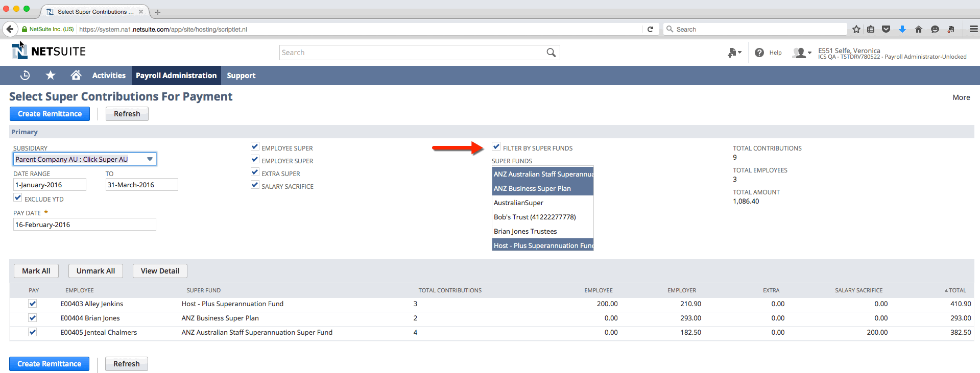Uncheck Pay box for Alley Jenkins
980x373 pixels.
[33, 304]
